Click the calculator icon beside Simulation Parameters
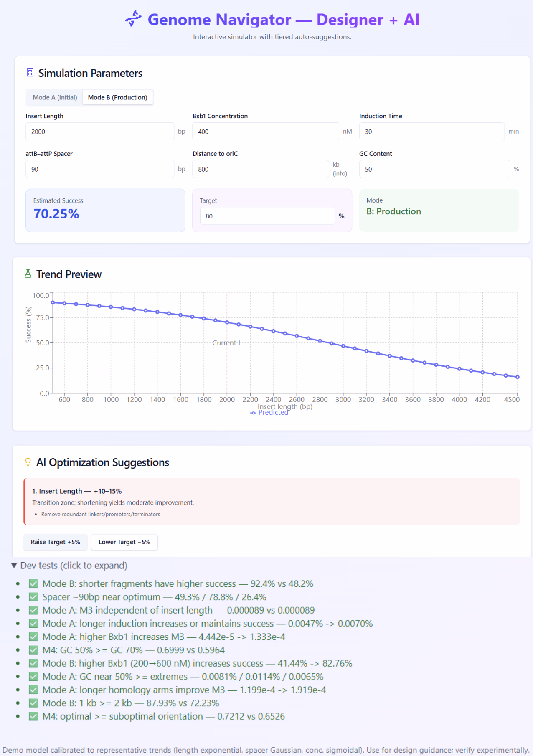 [x=30, y=73]
